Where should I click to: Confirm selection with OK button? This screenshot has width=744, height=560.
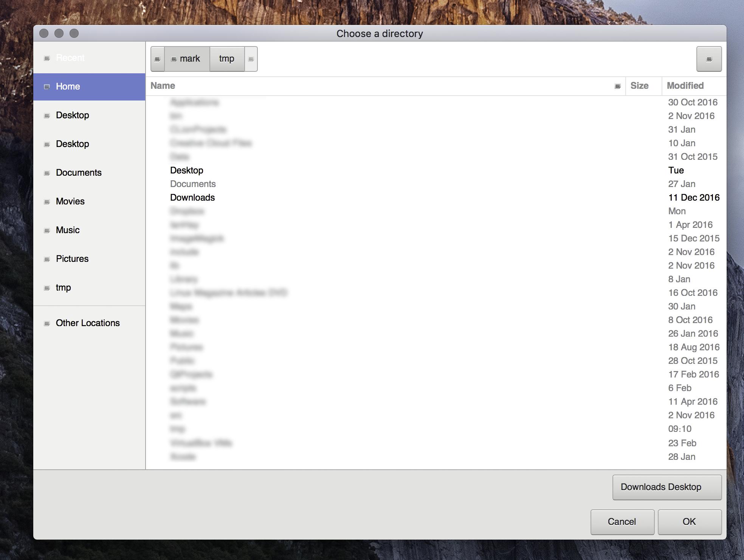pyautogui.click(x=689, y=522)
